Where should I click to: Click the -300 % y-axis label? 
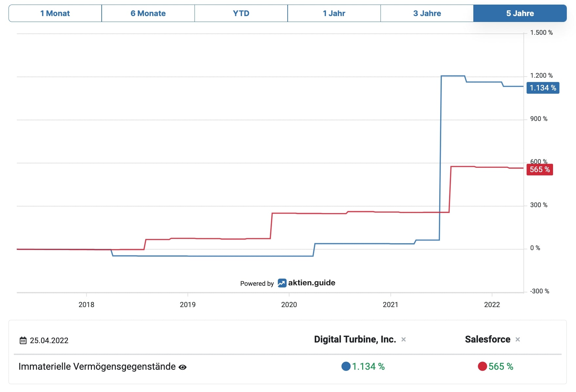540,291
